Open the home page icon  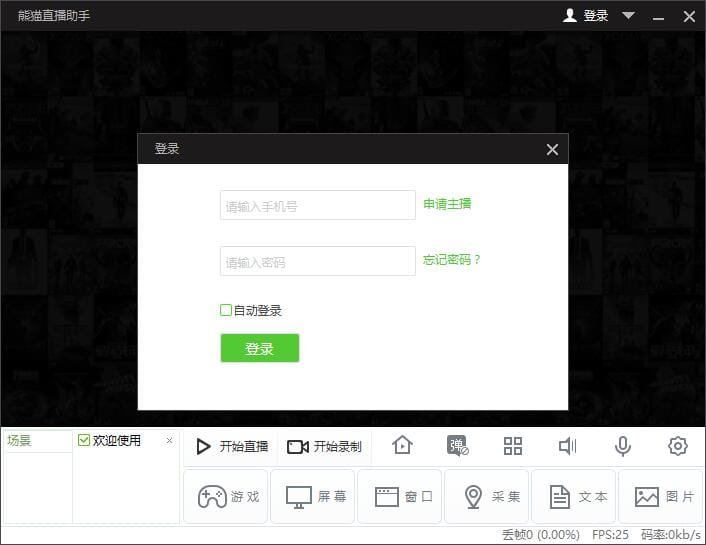point(402,446)
